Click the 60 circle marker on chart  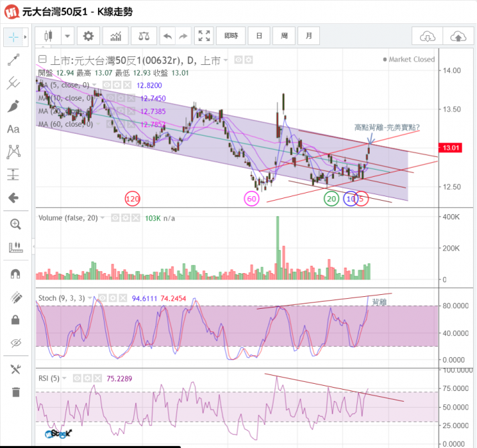pyautogui.click(x=252, y=199)
